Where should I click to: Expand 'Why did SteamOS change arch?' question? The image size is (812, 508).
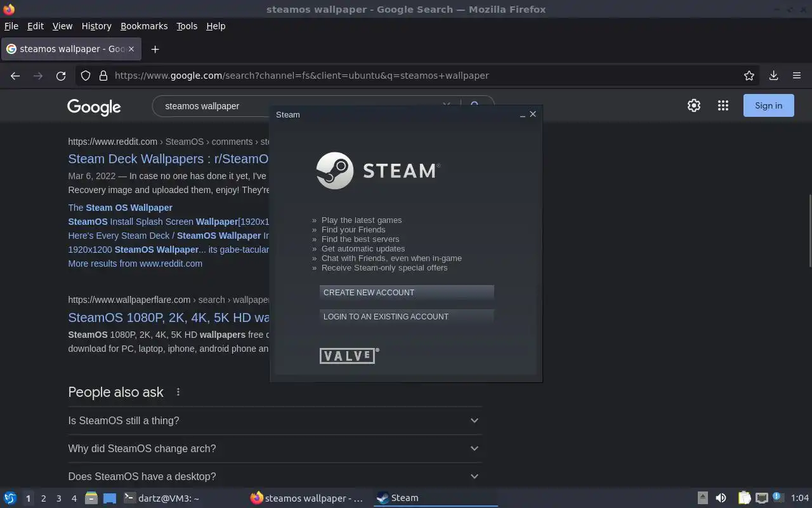[x=275, y=448]
